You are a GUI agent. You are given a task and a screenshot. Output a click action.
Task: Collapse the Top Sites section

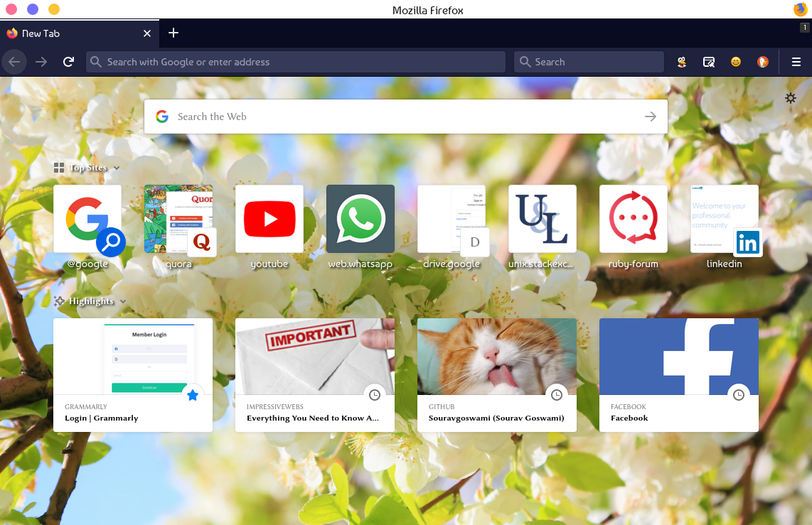click(x=117, y=168)
